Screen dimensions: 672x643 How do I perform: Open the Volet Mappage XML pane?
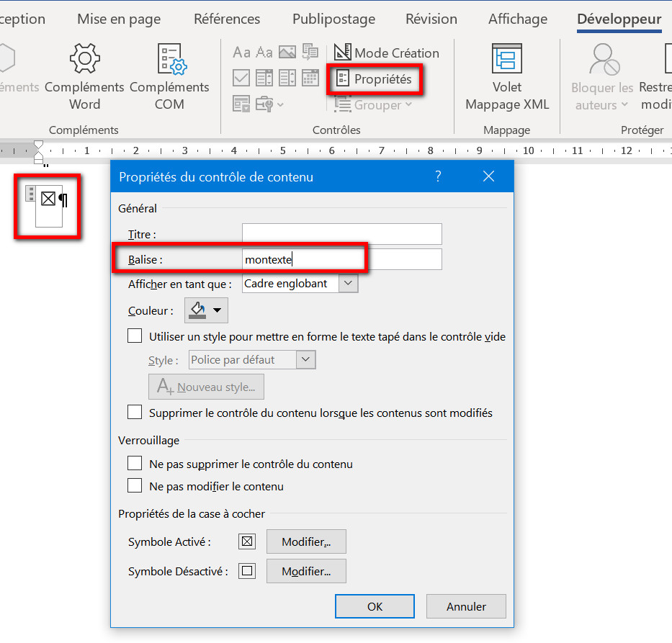point(507,76)
